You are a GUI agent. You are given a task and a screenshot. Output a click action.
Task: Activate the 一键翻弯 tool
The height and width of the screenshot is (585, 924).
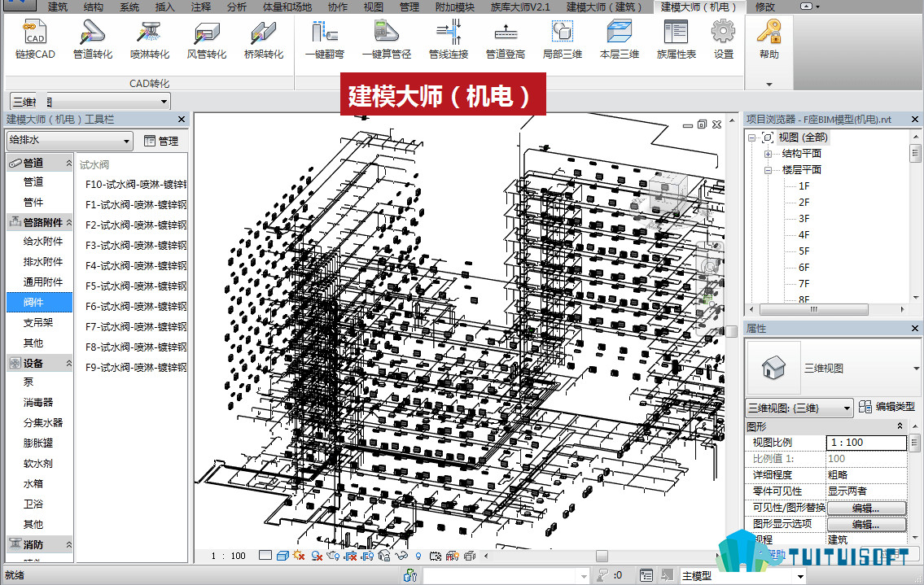pos(325,40)
